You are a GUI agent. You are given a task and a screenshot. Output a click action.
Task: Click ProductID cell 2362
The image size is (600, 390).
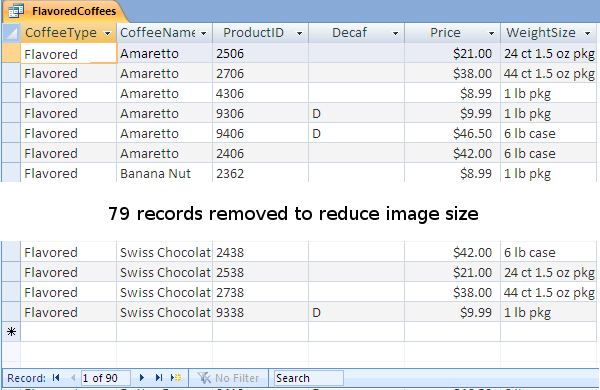click(261, 173)
